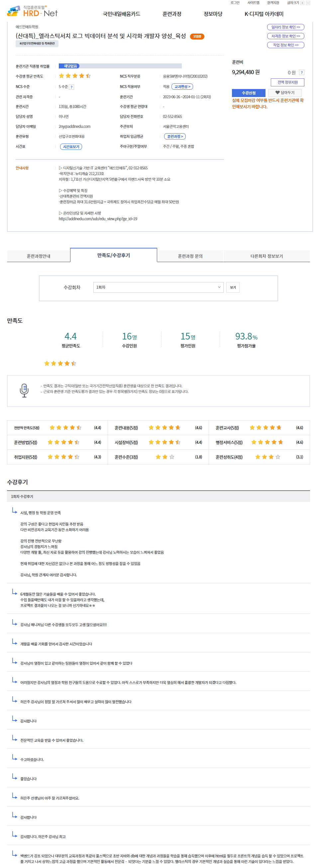
Task: Decrease font size with the minus icon
Action: [308, 3]
